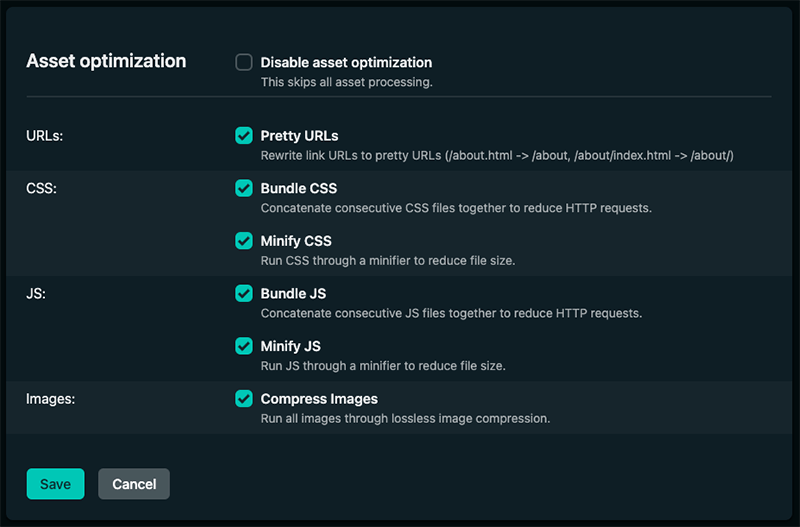
Task: Click the "Minify CSS" label text
Action: coord(296,241)
